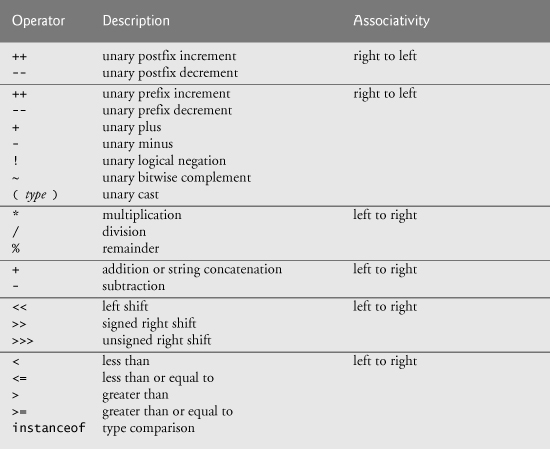Select the instanceof operator text
Viewport: 550px width, 449px height.
[x=49, y=428]
